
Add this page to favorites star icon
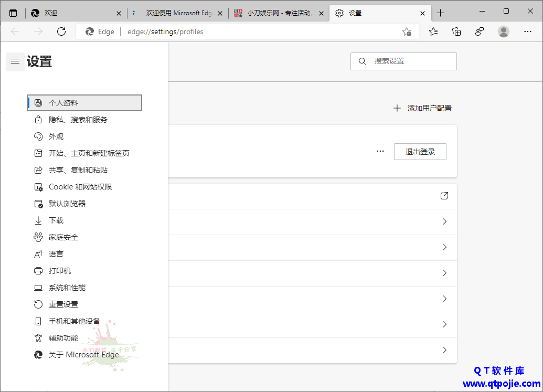coord(407,31)
